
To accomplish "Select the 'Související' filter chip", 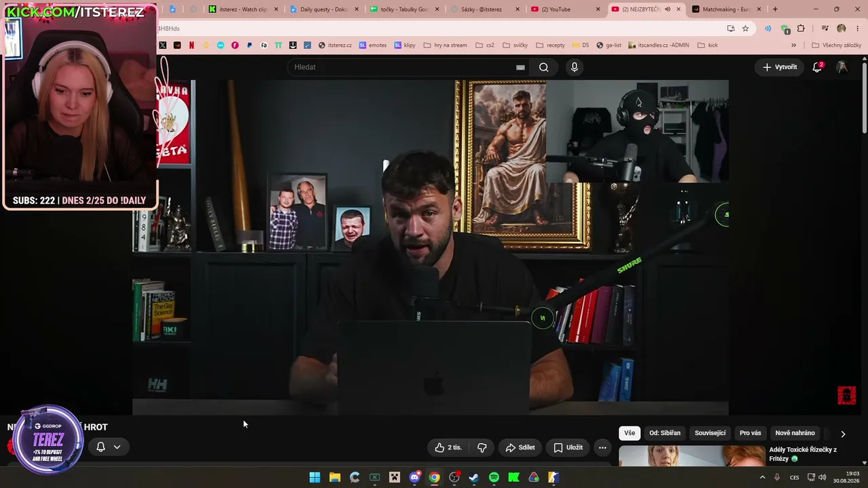I will pos(710,433).
